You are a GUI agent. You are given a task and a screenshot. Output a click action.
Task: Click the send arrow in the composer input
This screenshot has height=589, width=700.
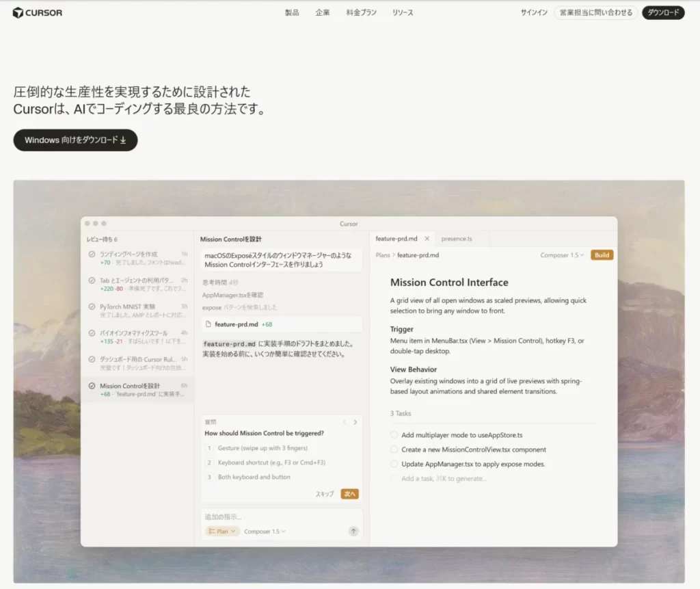(x=353, y=532)
